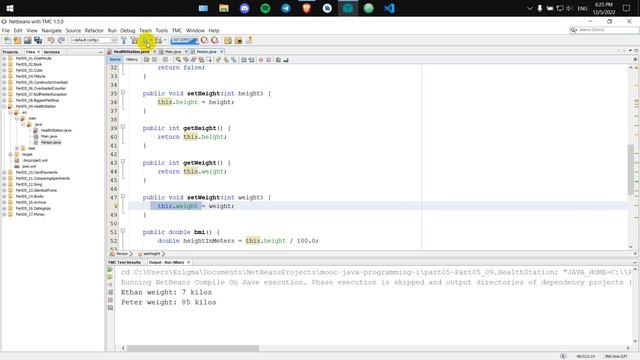
Task: Click the setWeight breadcrumb below editor
Action: pos(151,254)
